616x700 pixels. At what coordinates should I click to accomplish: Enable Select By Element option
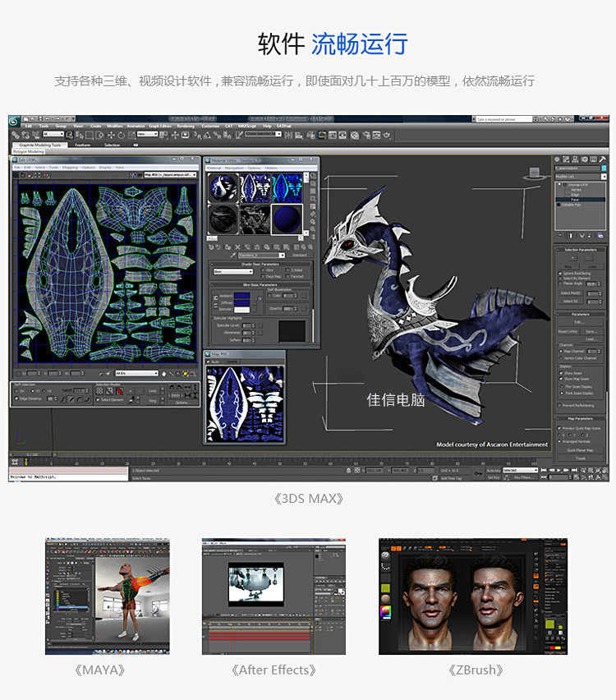click(560, 279)
